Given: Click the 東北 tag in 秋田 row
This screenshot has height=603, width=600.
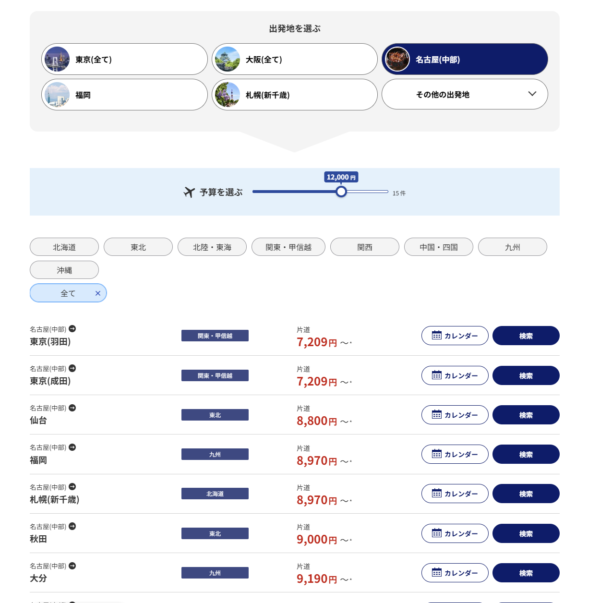Looking at the screenshot, I should tap(215, 534).
